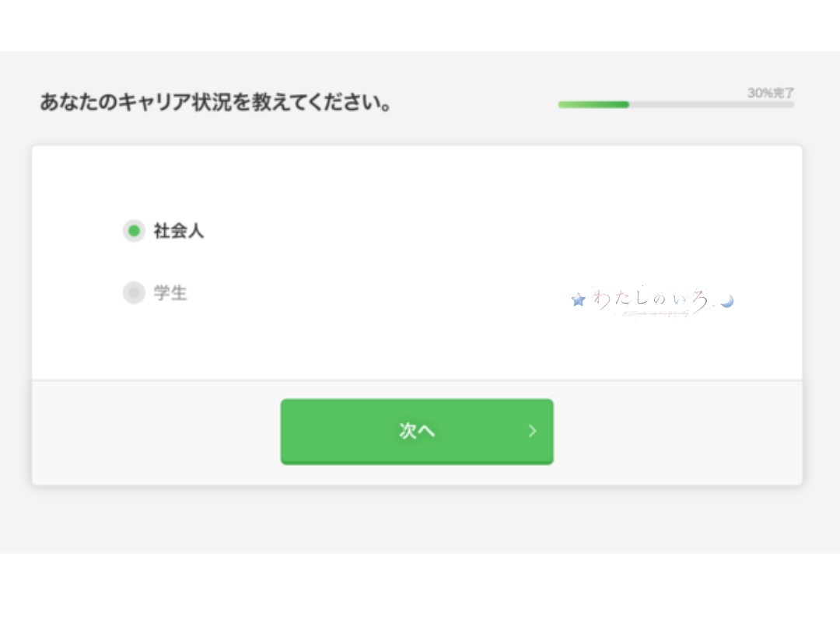Click the gray footer area left of 次へ
The width and height of the screenshot is (840, 630).
(156, 433)
